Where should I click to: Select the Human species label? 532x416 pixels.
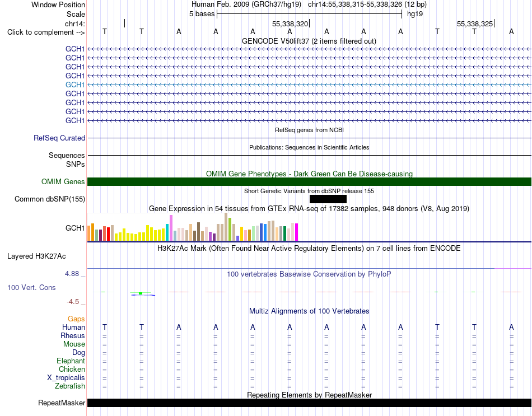[x=73, y=328]
